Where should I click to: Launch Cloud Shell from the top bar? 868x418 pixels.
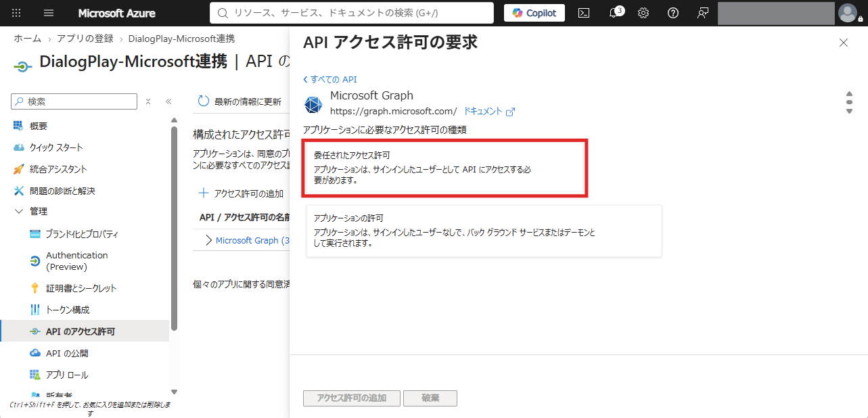pyautogui.click(x=584, y=13)
